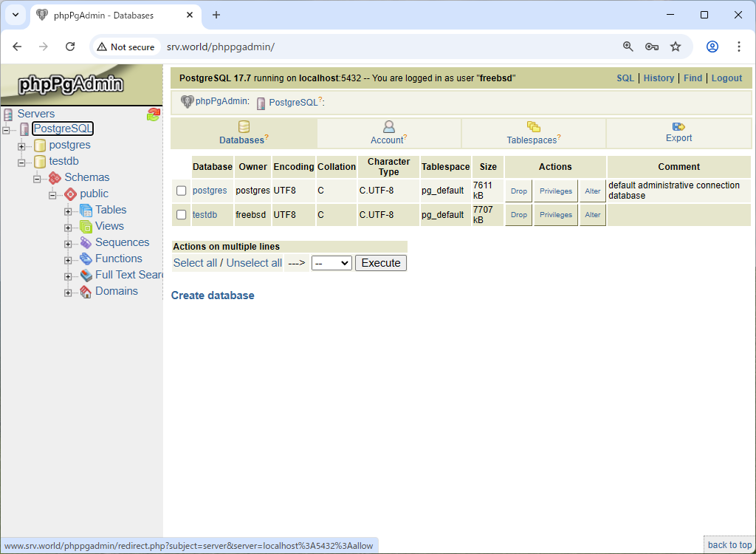Reload the page in browser
Screen dimensions: 756x554
click(x=70, y=47)
